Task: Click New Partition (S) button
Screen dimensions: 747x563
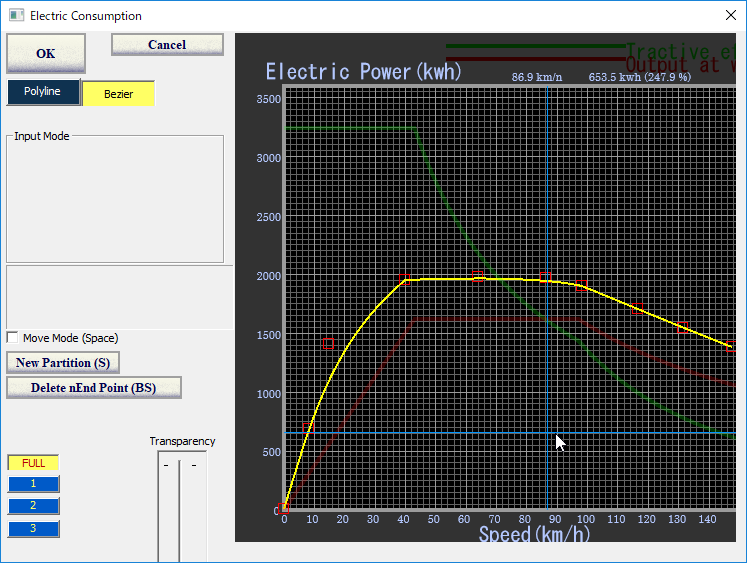Action: coord(63,363)
